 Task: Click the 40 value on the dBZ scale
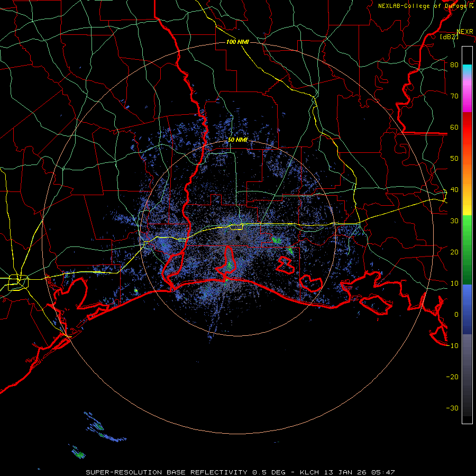coord(454,190)
